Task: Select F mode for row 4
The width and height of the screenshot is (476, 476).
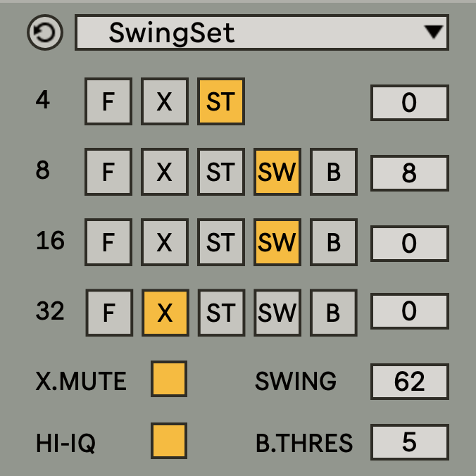Action: [x=108, y=102]
